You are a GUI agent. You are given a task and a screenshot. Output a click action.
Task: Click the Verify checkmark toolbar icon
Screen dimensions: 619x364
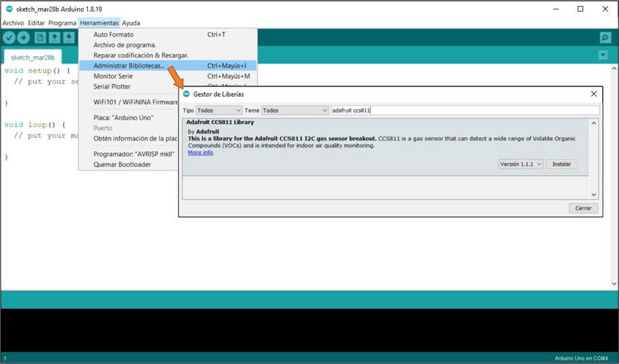[9, 38]
